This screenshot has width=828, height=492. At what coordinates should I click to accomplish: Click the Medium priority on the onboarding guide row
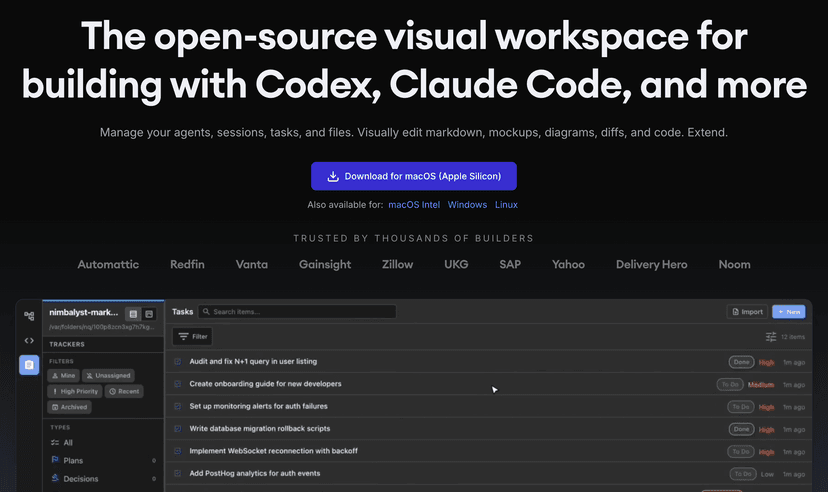point(761,385)
